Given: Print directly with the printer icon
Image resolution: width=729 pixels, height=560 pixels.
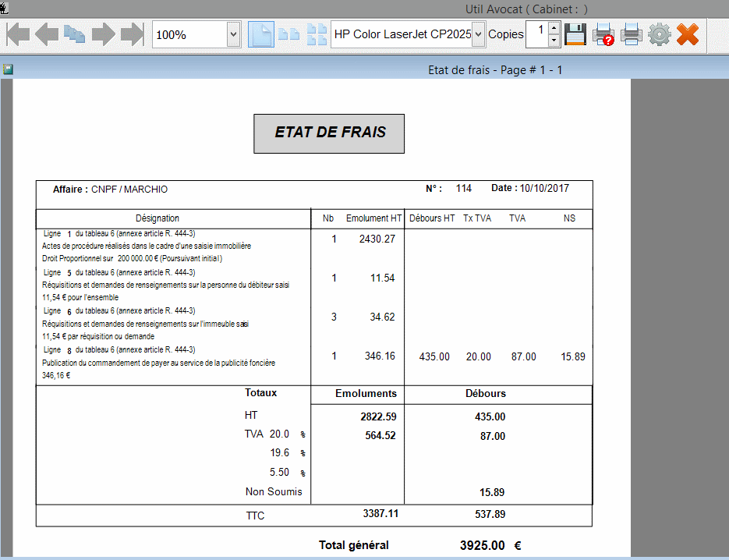Looking at the screenshot, I should (632, 34).
